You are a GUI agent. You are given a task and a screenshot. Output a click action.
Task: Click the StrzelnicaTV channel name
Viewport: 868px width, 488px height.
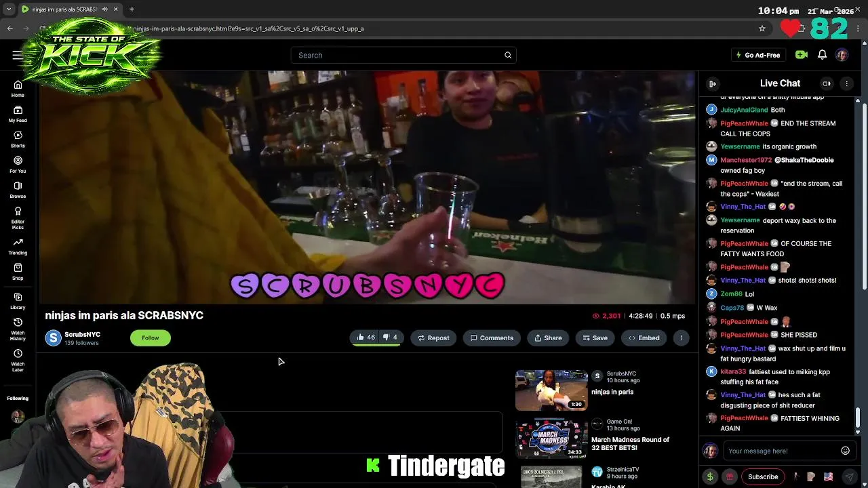point(623,469)
